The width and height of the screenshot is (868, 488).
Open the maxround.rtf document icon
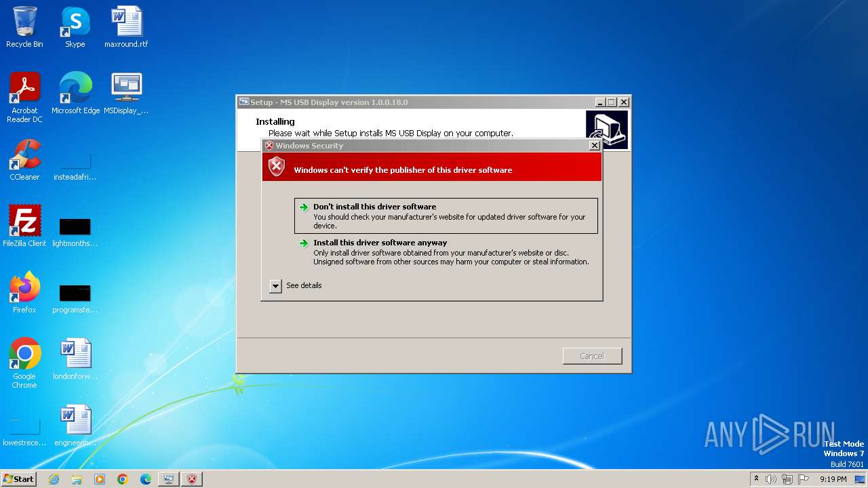(126, 27)
